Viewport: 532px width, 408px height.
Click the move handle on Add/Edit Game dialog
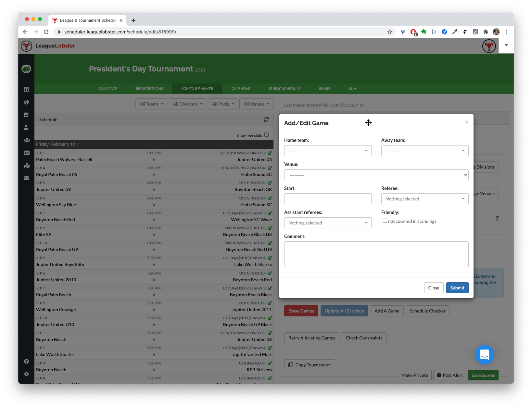coord(368,123)
